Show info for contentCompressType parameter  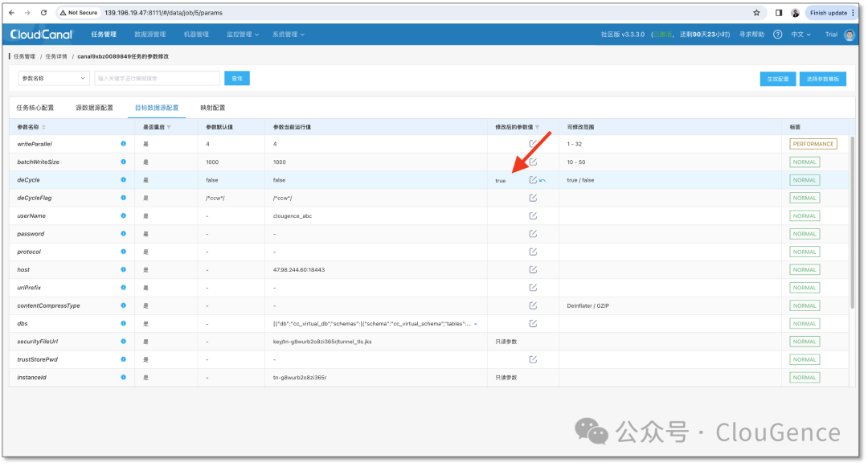(124, 306)
